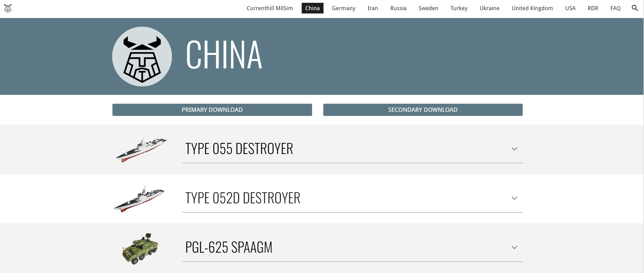This screenshot has height=273, width=644.
Task: Navigate to United Kingdom page
Action: 532,8
